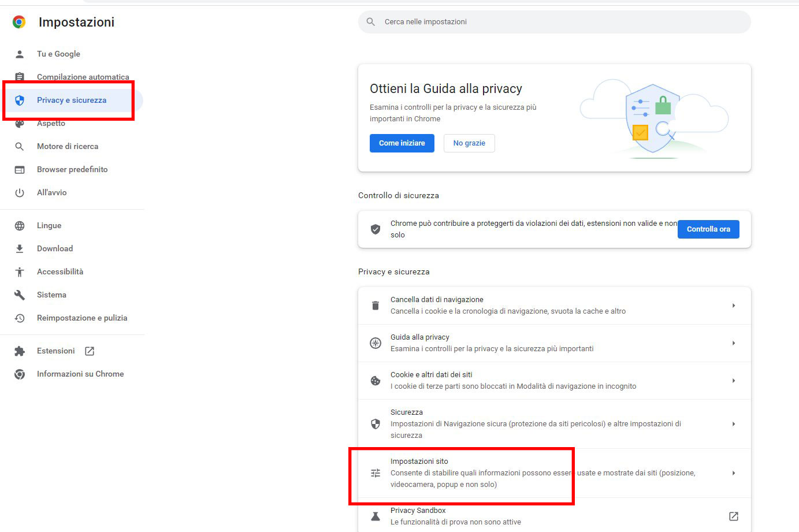The width and height of the screenshot is (799, 532).
Task: Click the clipboard icon for Compilazione automatica
Action: point(20,77)
